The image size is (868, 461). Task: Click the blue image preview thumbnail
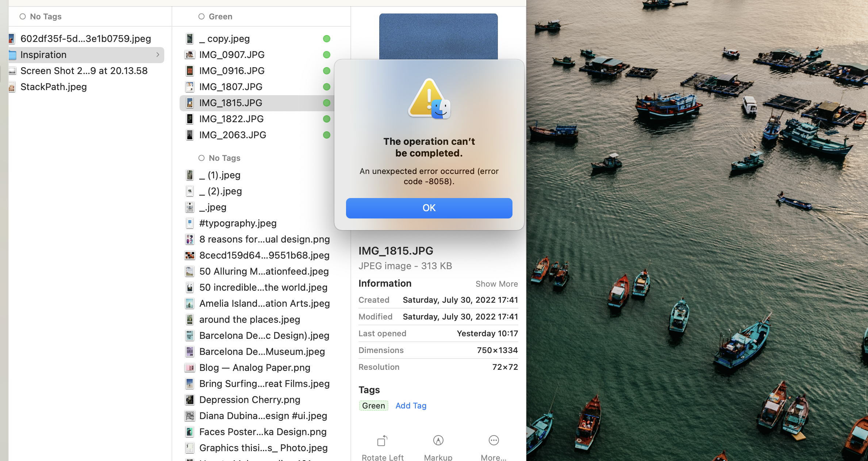tap(438, 36)
